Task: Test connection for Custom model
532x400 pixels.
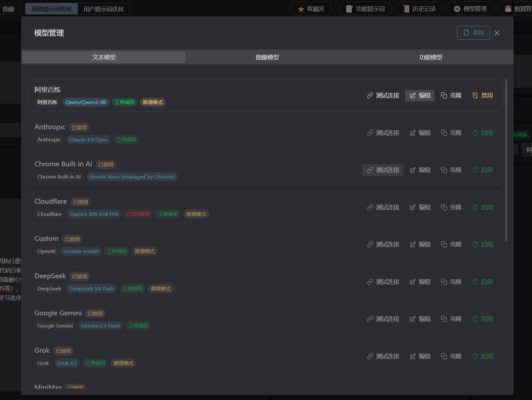Action: coord(383,244)
